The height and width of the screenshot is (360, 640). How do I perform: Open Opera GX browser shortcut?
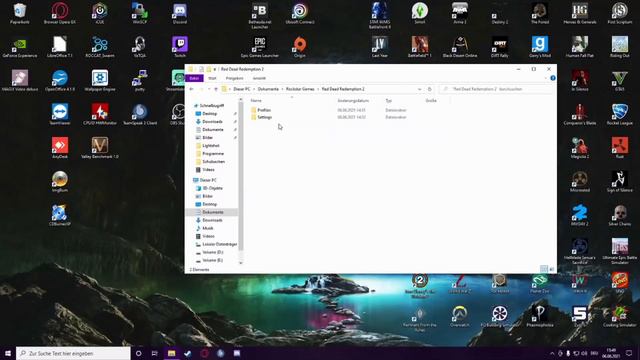tap(60, 13)
